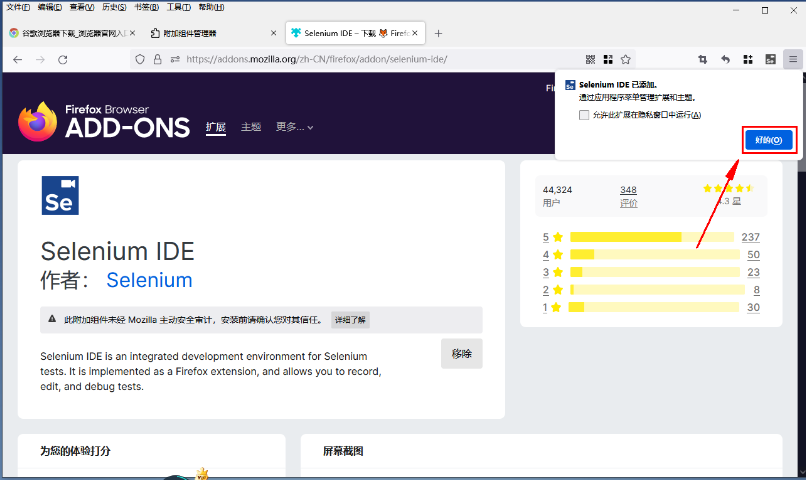Click the crop screenshot toolbar icon
The width and height of the screenshot is (806, 480).
[x=703, y=60]
